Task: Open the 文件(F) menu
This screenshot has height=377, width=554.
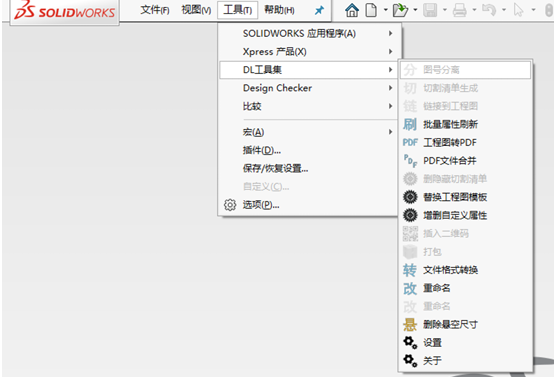Action: click(x=155, y=10)
